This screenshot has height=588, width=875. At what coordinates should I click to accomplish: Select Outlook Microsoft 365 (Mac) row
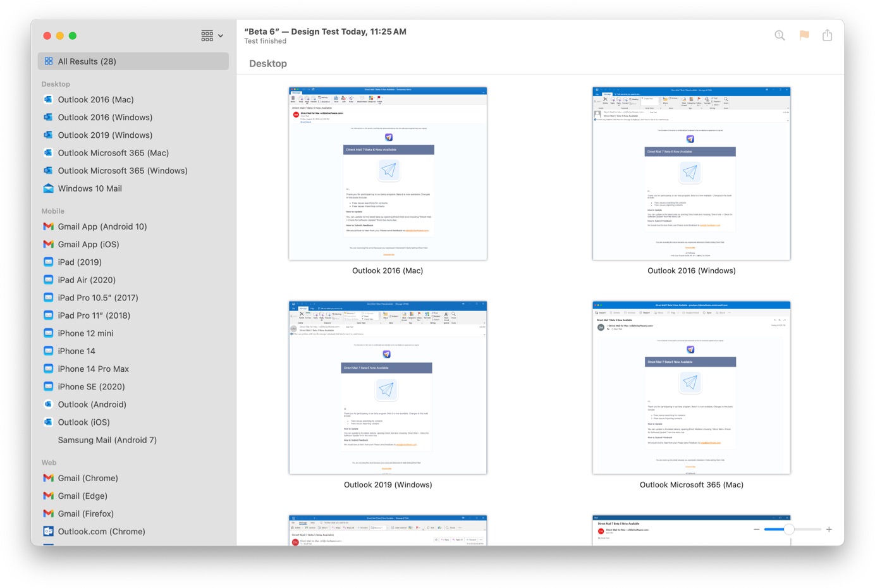133,152
